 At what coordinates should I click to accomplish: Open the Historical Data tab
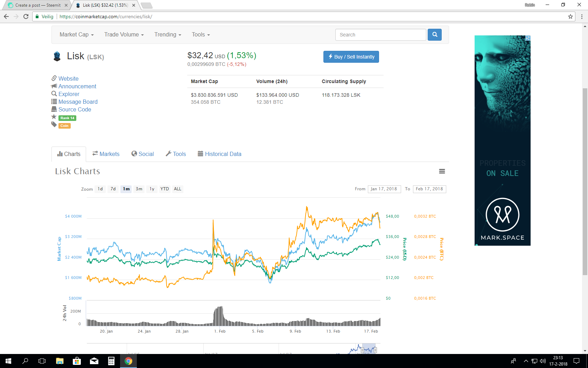click(x=219, y=154)
